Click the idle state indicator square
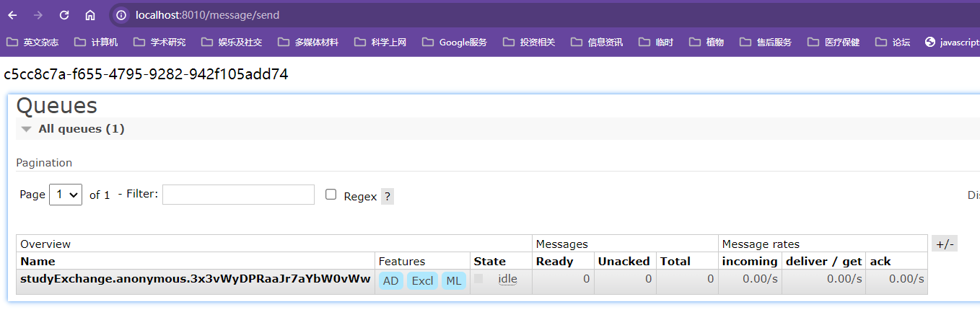The image size is (980, 320). click(478, 279)
